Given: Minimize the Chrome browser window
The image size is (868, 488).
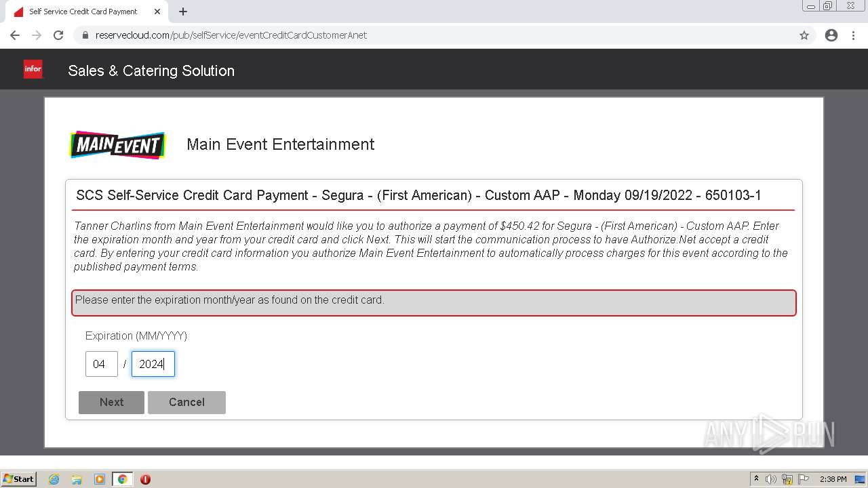Looking at the screenshot, I should click(811, 6).
